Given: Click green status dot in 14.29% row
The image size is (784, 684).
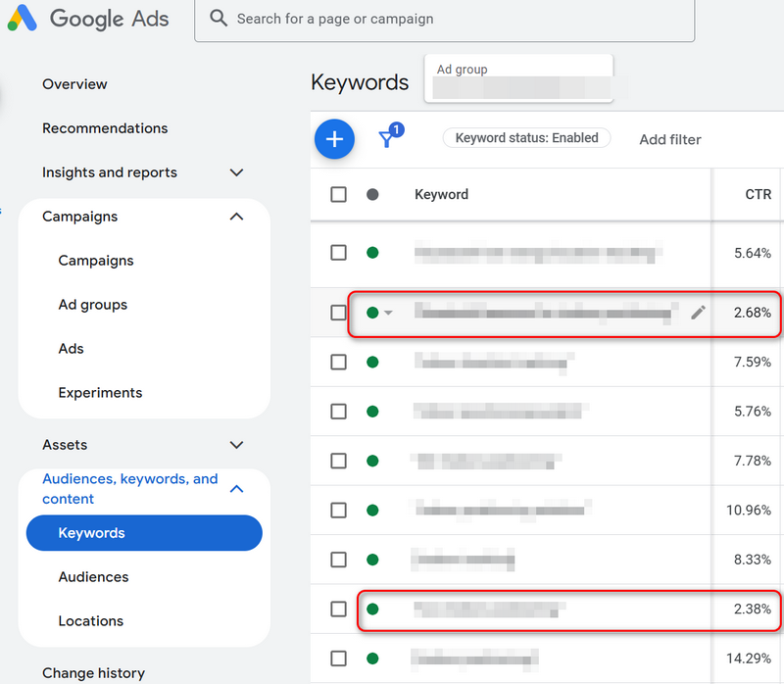Looking at the screenshot, I should [372, 658].
